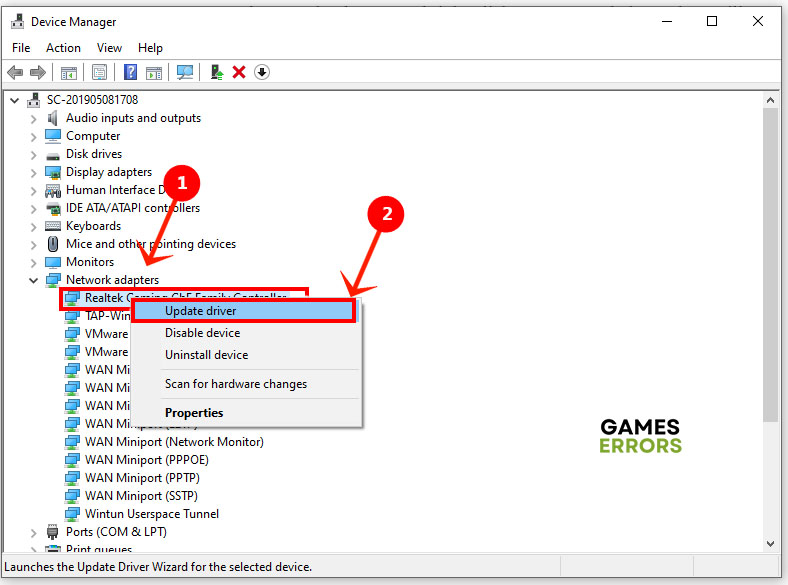
Task: Choose Scan for hardware changes
Action: [246, 384]
